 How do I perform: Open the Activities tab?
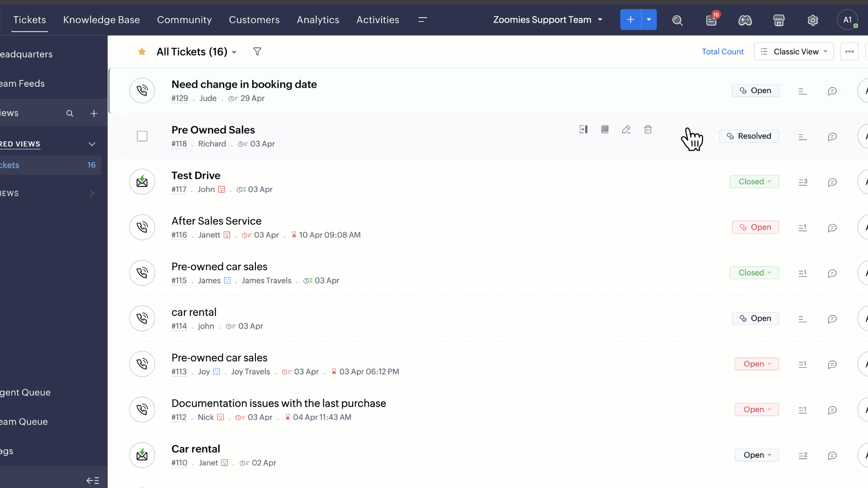click(x=377, y=20)
